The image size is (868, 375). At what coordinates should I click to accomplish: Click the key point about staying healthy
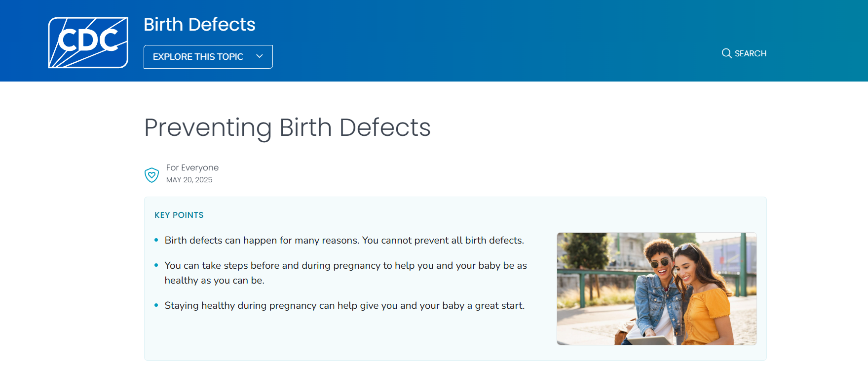344,305
